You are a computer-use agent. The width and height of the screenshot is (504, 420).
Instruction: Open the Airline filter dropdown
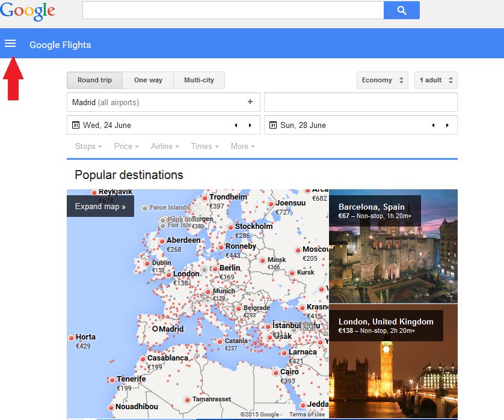[x=165, y=147]
